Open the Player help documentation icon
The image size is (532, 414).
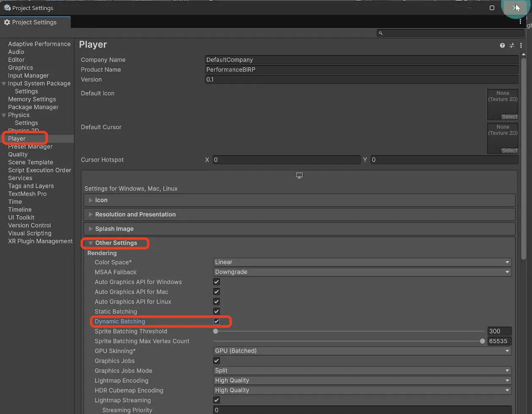point(502,45)
